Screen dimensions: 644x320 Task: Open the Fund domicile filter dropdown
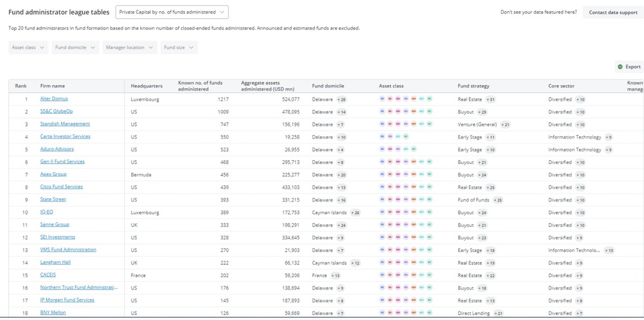[x=76, y=47]
